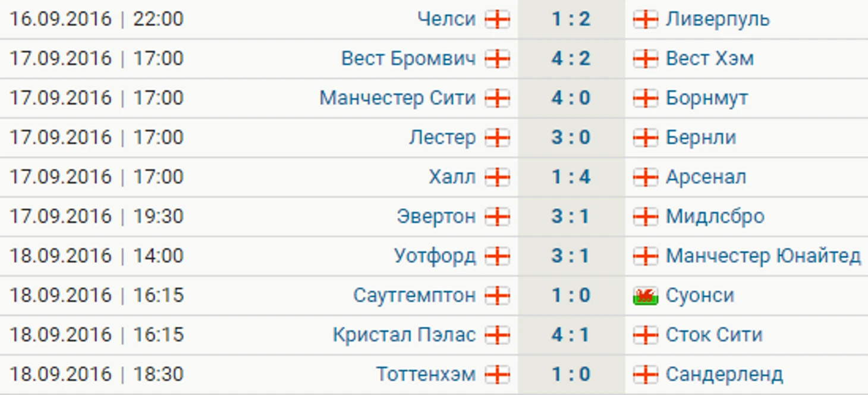Click the flag icon next to Эвертон

pos(497,217)
